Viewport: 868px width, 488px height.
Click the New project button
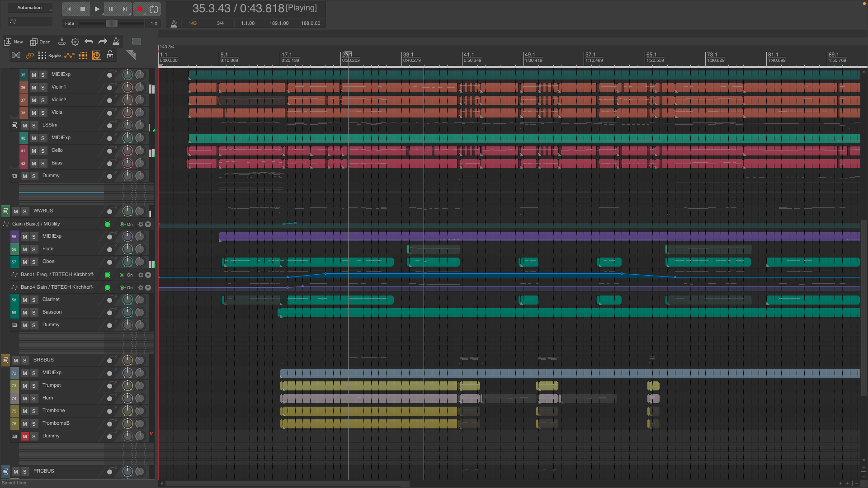coord(14,42)
